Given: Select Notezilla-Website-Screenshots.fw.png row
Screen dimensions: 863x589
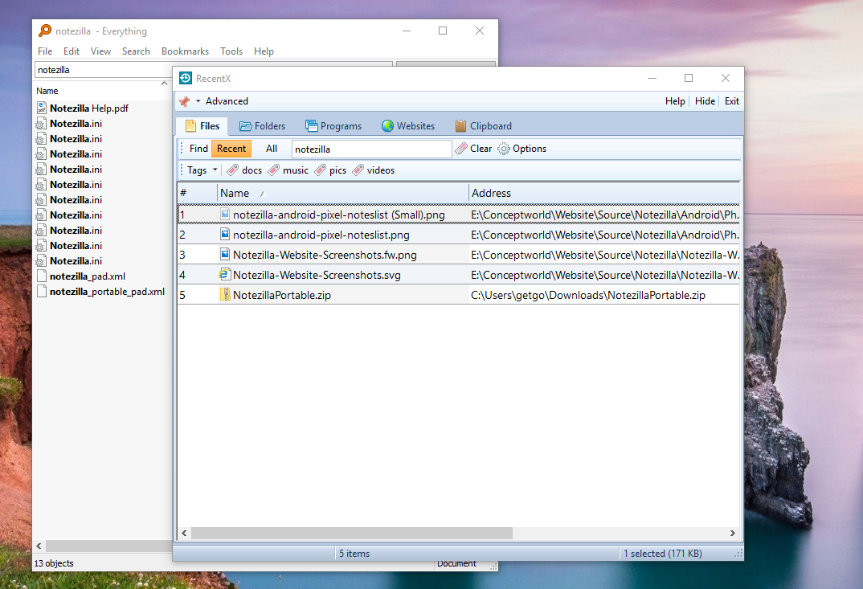Looking at the screenshot, I should coord(458,255).
